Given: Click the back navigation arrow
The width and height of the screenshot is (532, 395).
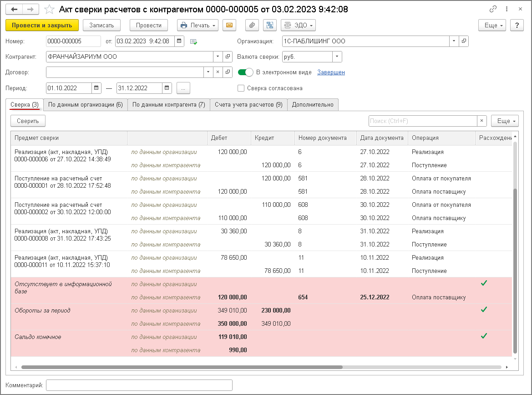Looking at the screenshot, I should [x=14, y=9].
